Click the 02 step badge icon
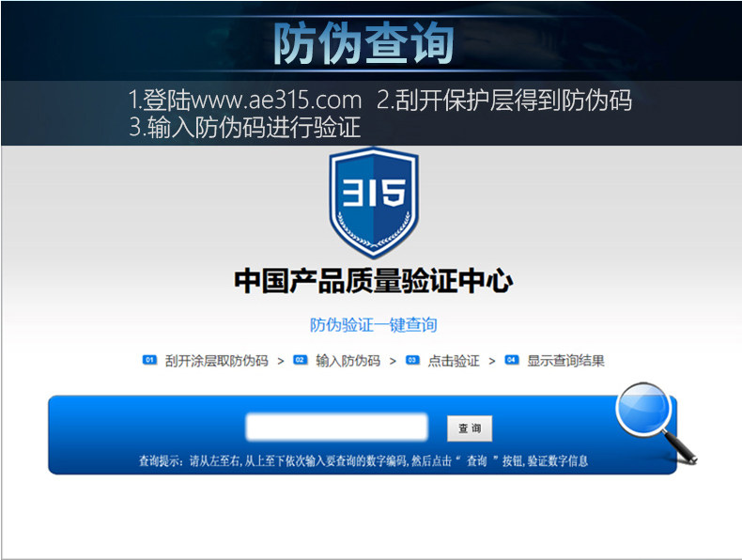Viewport: 742px width, 560px height. point(300,360)
